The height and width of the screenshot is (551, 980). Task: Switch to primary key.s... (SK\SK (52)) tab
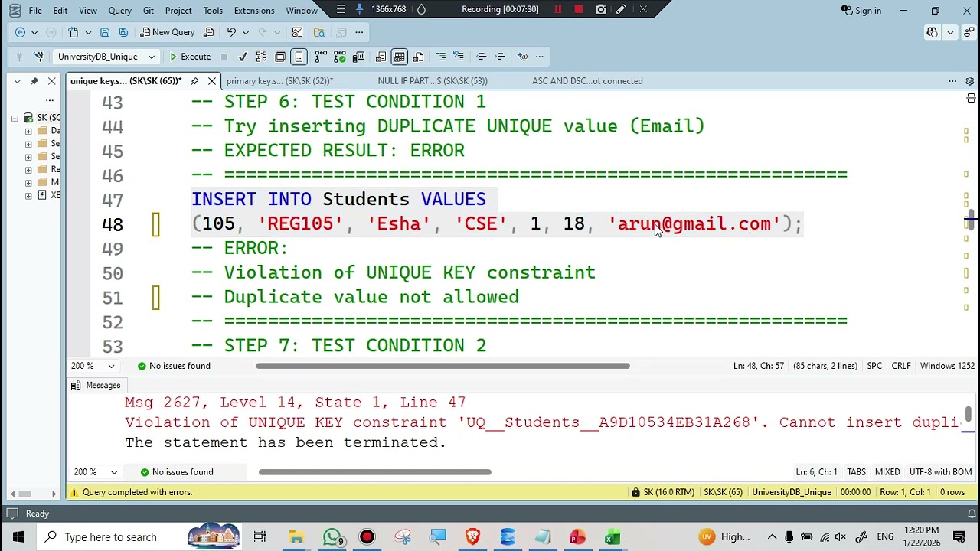pyautogui.click(x=279, y=81)
